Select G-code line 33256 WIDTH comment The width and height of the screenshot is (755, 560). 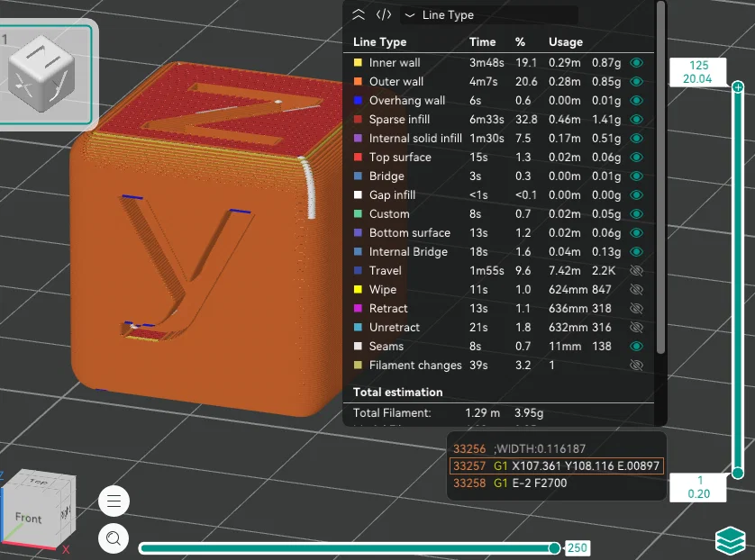[x=556, y=449]
